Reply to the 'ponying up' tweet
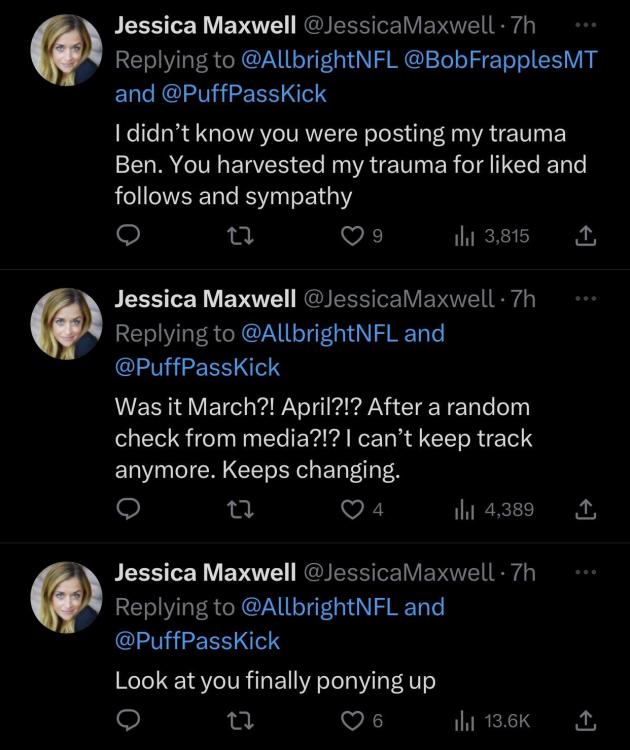The image size is (630, 750). coord(129,721)
